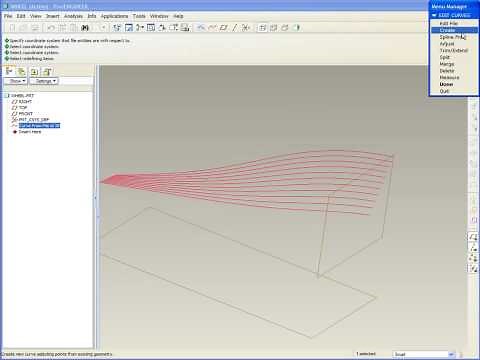Open the View menu
This screenshot has width=480, height=360.
36,16
